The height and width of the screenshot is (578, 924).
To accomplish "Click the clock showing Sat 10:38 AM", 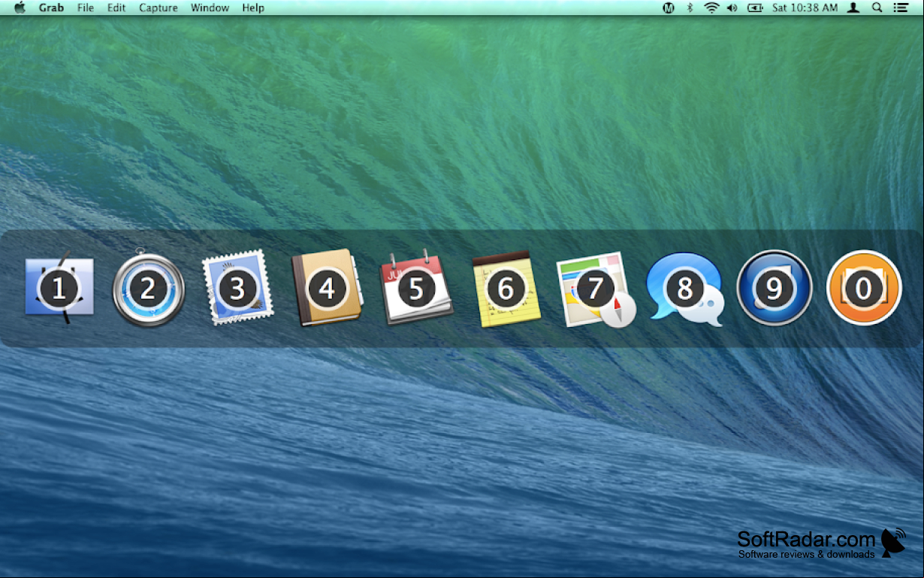I will click(805, 8).
